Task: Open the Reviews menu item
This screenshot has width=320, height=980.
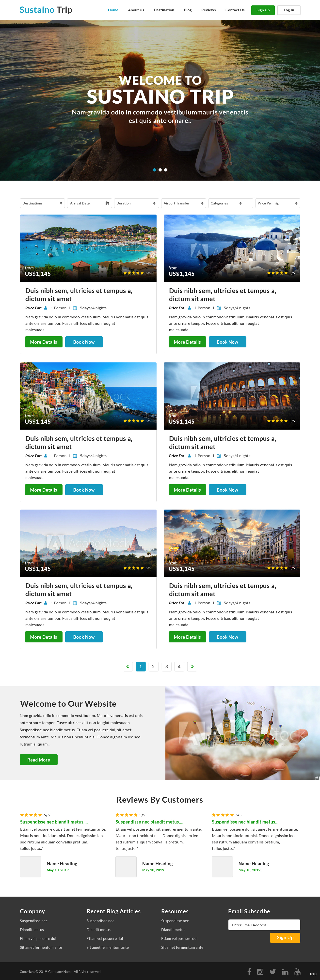Action: pyautogui.click(x=208, y=10)
